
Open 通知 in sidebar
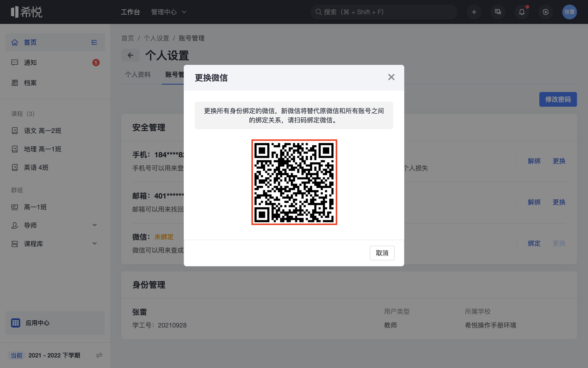tap(55, 63)
